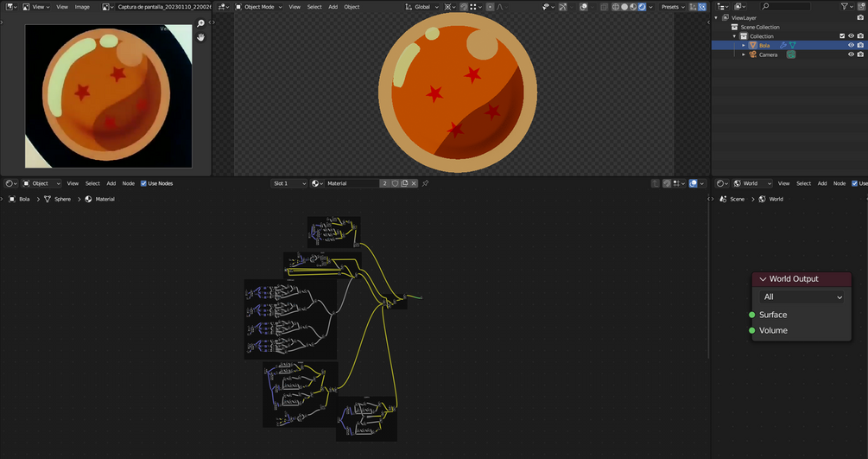Collapse the Collection tree item
The height and width of the screenshot is (459, 868).
[x=735, y=36]
